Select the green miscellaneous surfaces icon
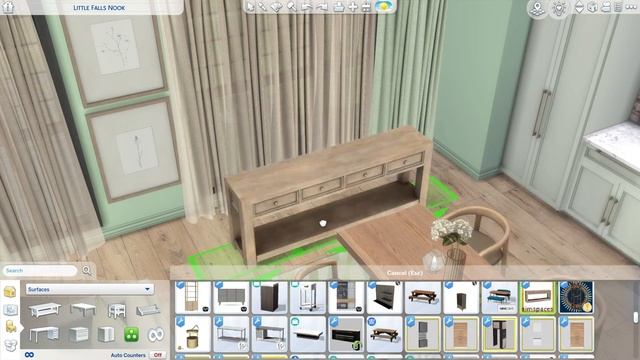Screen dimensions: 640x360 pyautogui.click(x=131, y=335)
